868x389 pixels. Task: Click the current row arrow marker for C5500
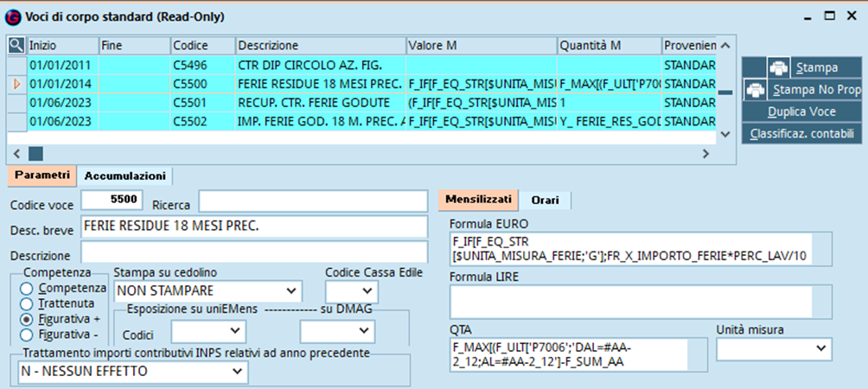click(16, 84)
